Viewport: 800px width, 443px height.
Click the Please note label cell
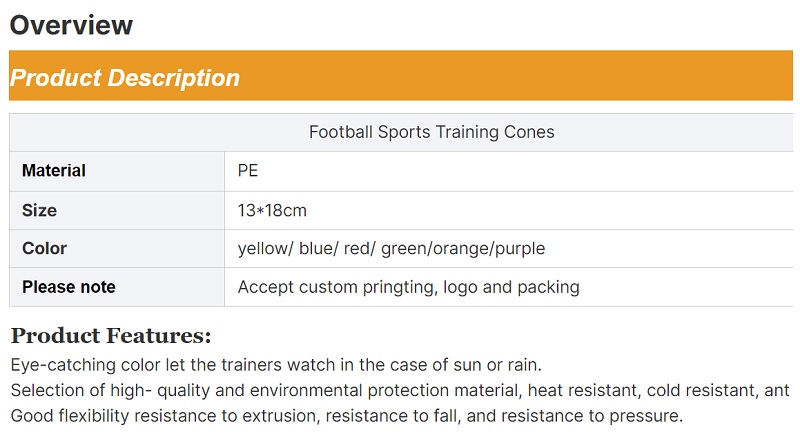coord(117,287)
